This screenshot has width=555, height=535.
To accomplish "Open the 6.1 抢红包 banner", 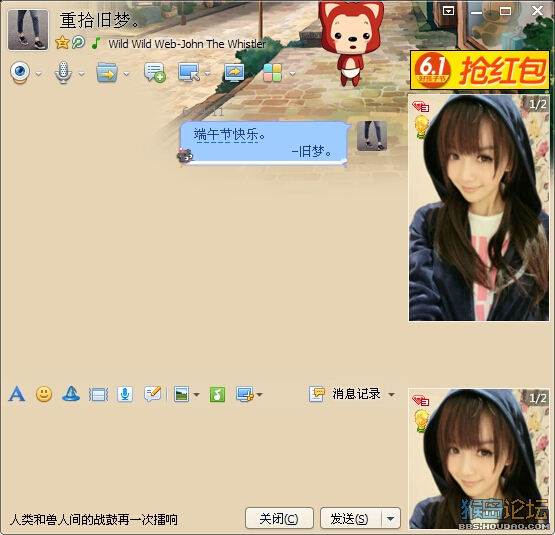I will [480, 70].
